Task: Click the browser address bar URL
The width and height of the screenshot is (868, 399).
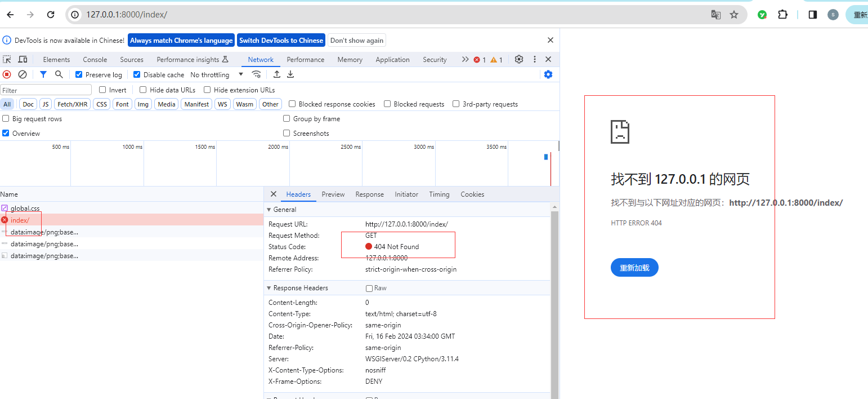Action: click(x=127, y=15)
